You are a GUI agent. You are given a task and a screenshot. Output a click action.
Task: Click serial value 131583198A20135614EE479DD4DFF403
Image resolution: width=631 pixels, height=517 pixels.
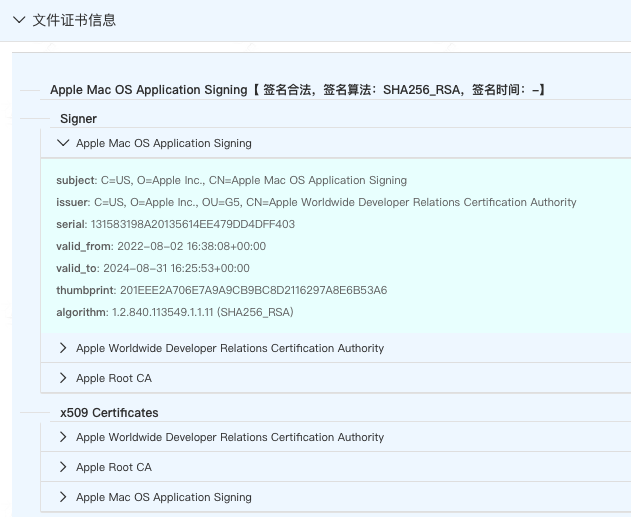(193, 224)
